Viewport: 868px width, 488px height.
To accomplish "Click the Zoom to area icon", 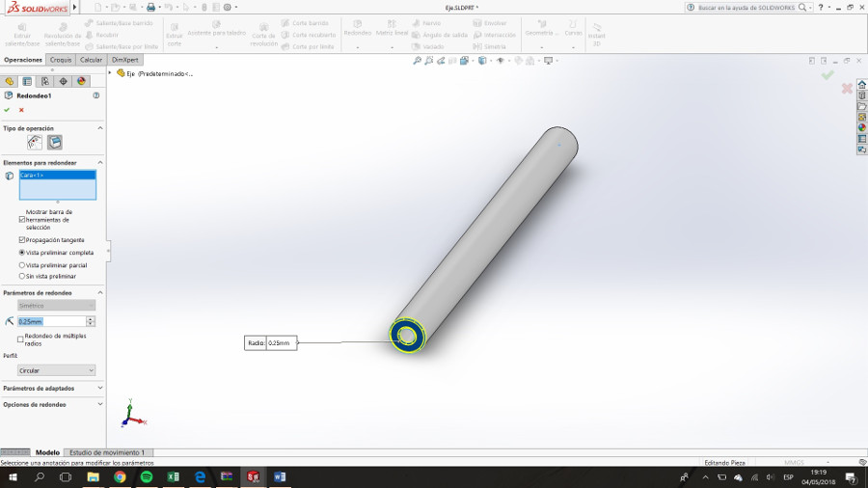I will click(x=429, y=61).
